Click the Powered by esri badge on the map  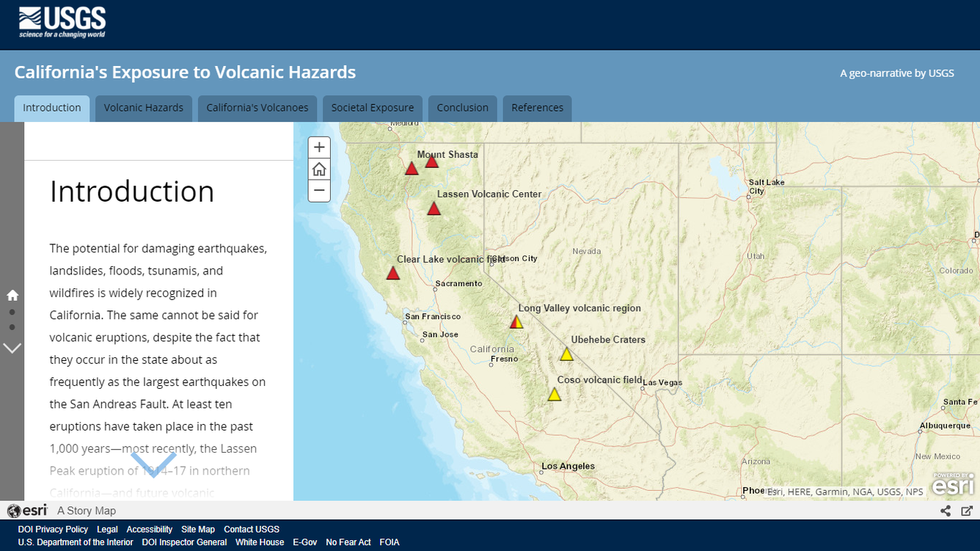(x=954, y=484)
